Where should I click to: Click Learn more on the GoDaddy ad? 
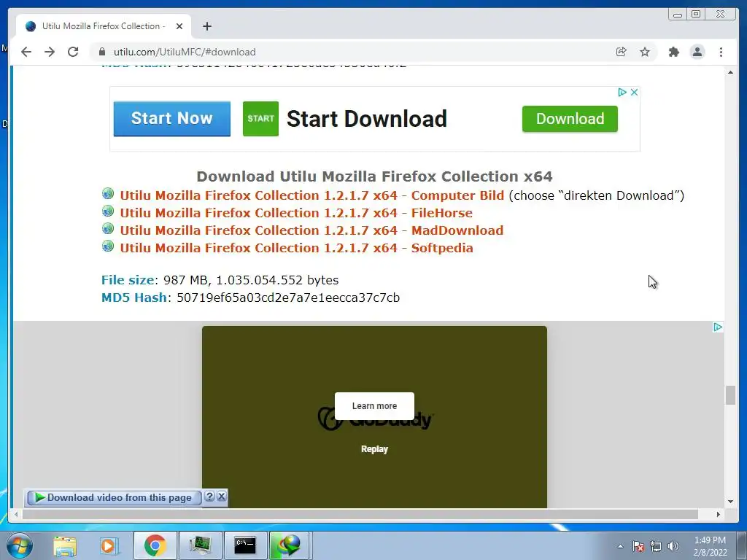pyautogui.click(x=374, y=406)
